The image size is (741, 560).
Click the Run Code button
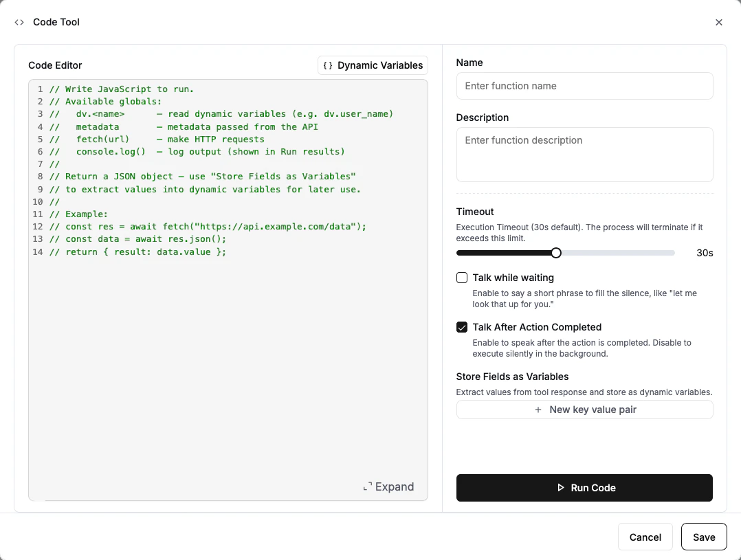coord(584,488)
